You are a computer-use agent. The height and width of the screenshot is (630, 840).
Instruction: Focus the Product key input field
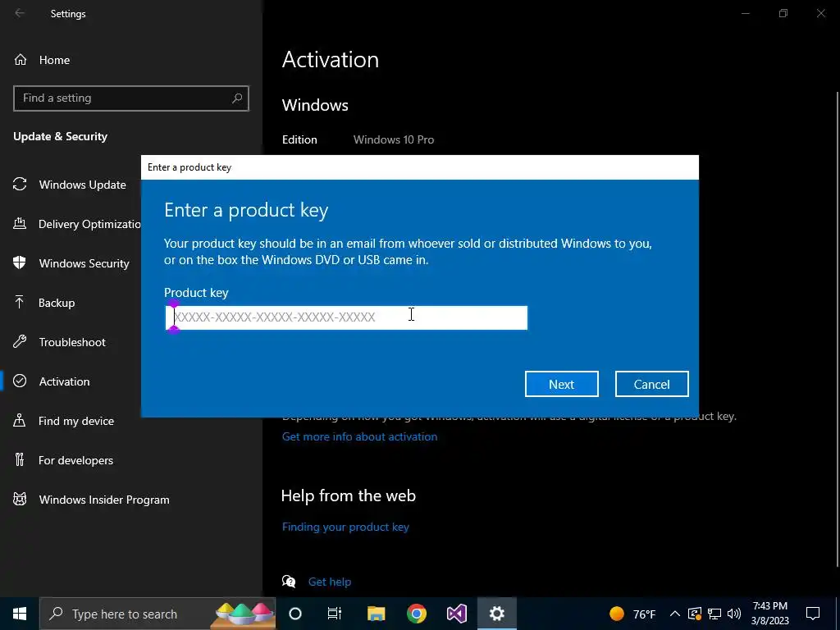(x=346, y=317)
